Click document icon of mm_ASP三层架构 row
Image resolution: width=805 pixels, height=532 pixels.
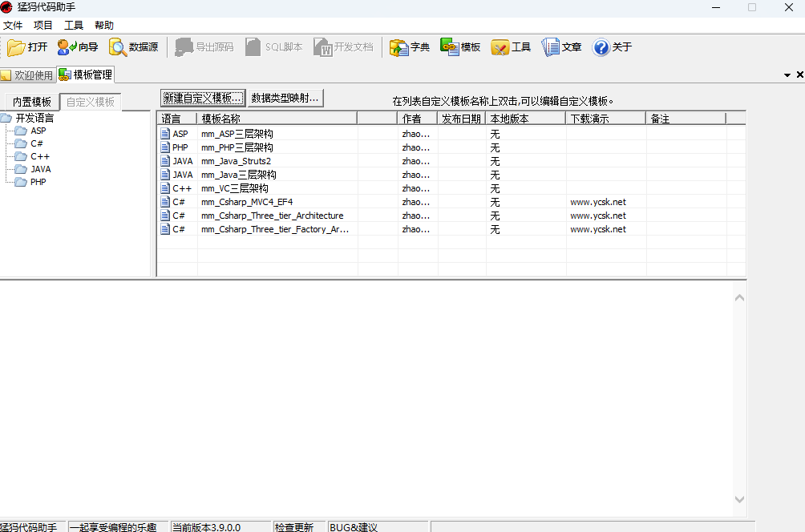pyautogui.click(x=165, y=134)
